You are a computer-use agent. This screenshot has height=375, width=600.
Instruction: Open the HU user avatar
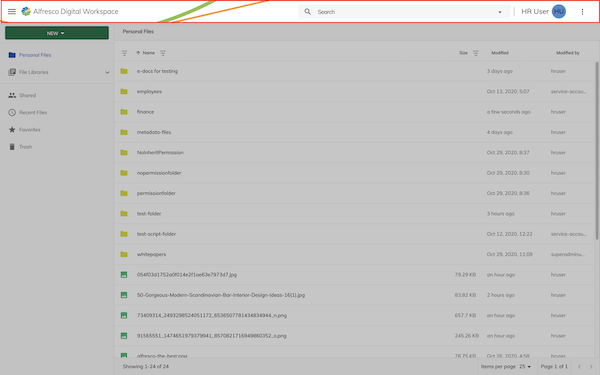(x=559, y=11)
